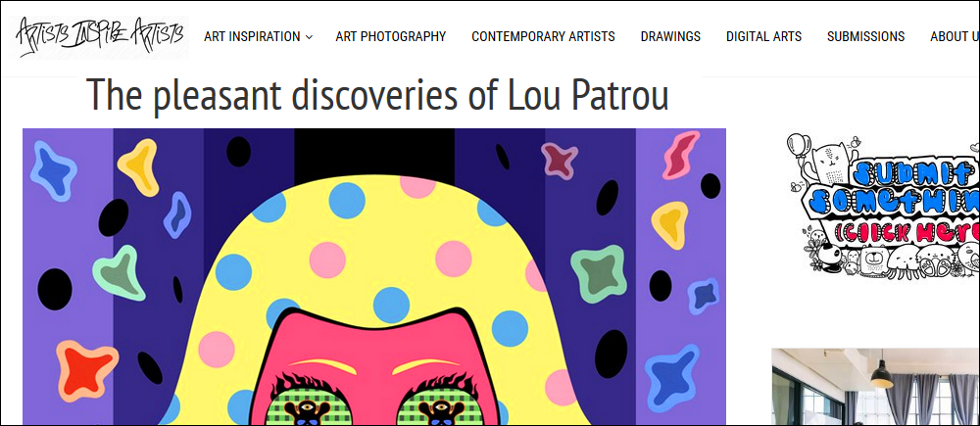Open the room interior sidebar image
The height and width of the screenshot is (426, 980).
point(875,387)
